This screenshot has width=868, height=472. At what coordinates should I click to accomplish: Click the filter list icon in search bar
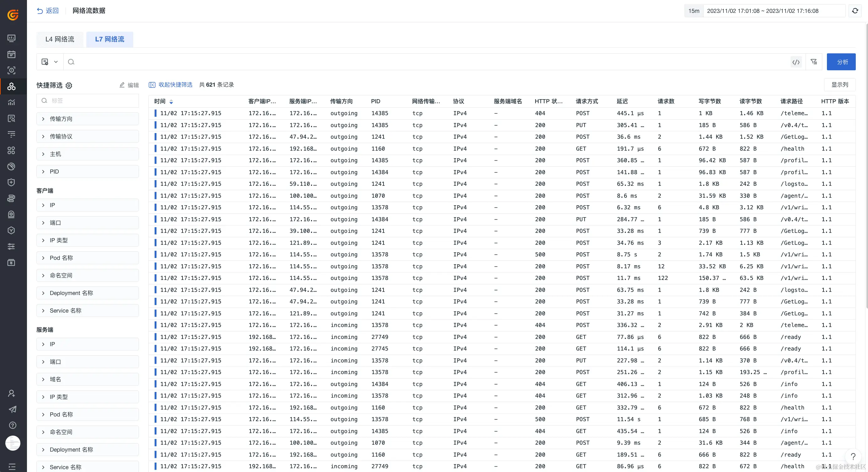(x=814, y=62)
